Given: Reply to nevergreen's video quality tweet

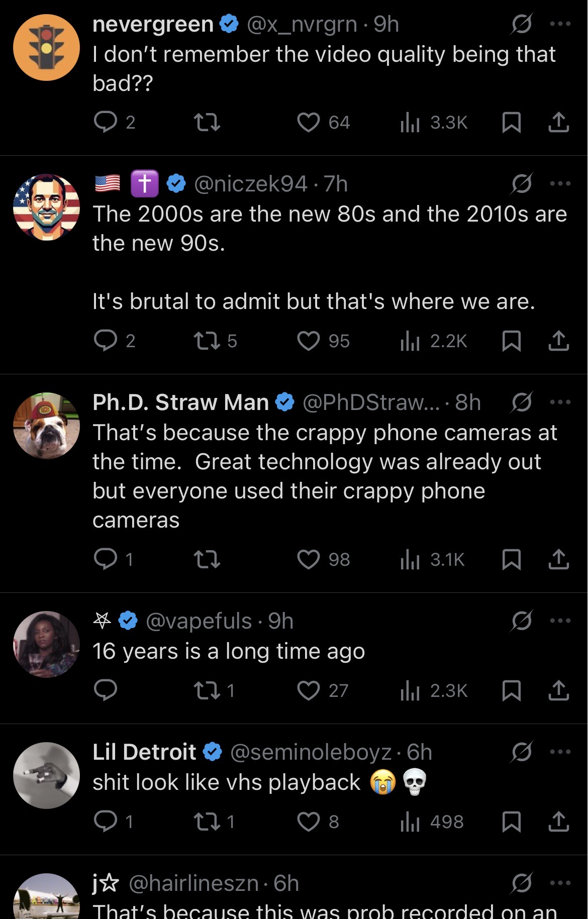Looking at the screenshot, I should pyautogui.click(x=106, y=122).
